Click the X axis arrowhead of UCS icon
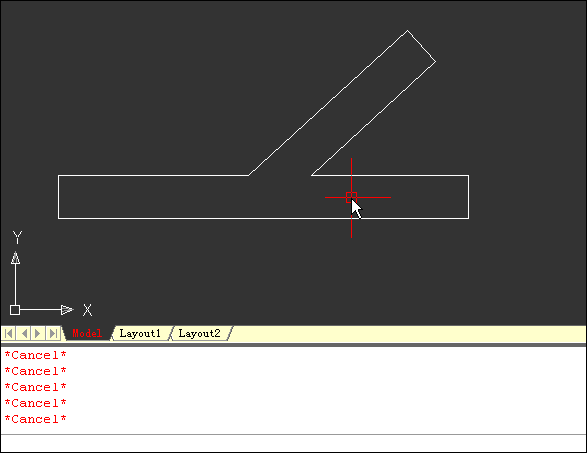Image resolution: width=587 pixels, height=453 pixels. pos(67,310)
